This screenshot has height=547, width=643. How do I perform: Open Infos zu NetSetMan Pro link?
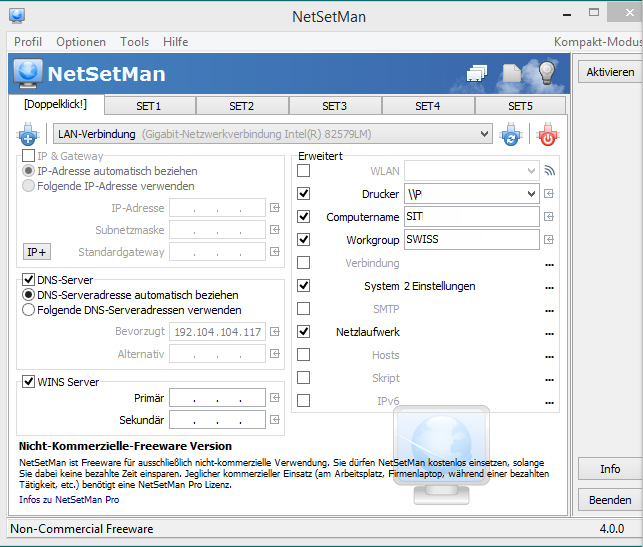[69, 499]
